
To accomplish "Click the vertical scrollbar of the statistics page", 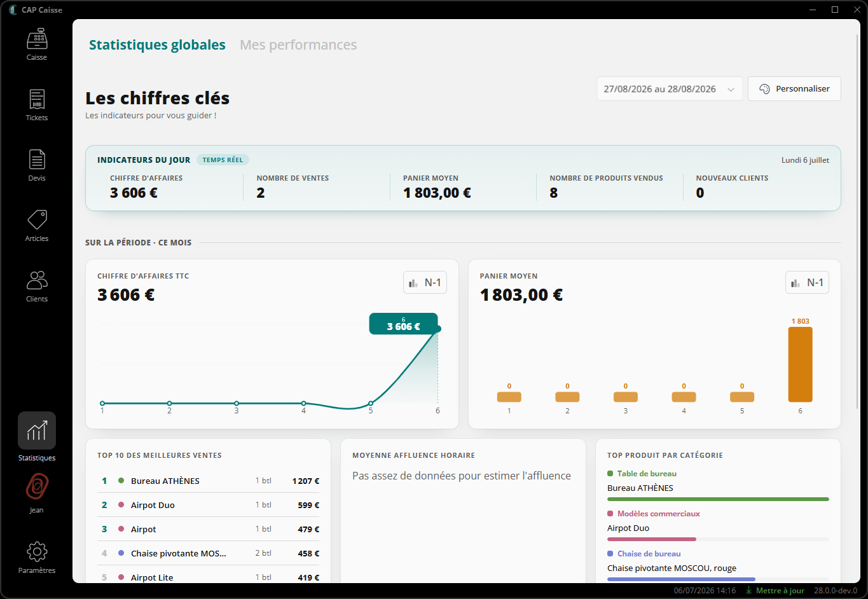I will point(857,220).
